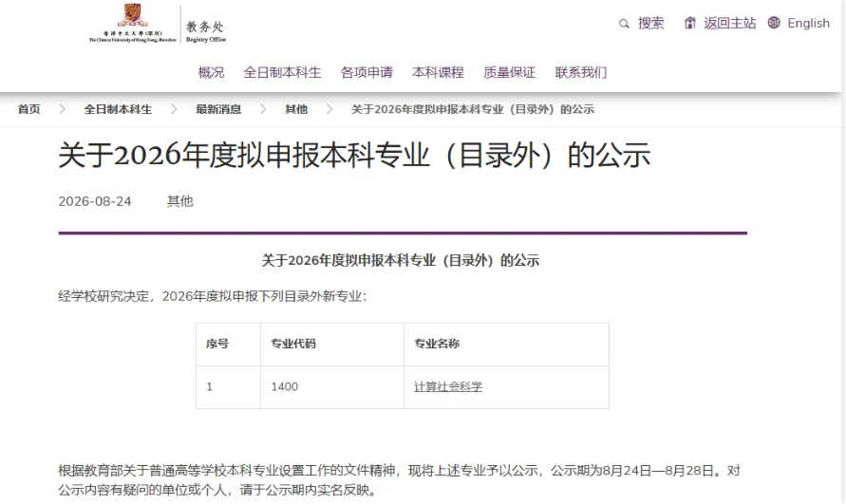Click the sentence 经学校研究决定 paragraph
Image resolution: width=846 pixels, height=504 pixels.
coord(213,296)
